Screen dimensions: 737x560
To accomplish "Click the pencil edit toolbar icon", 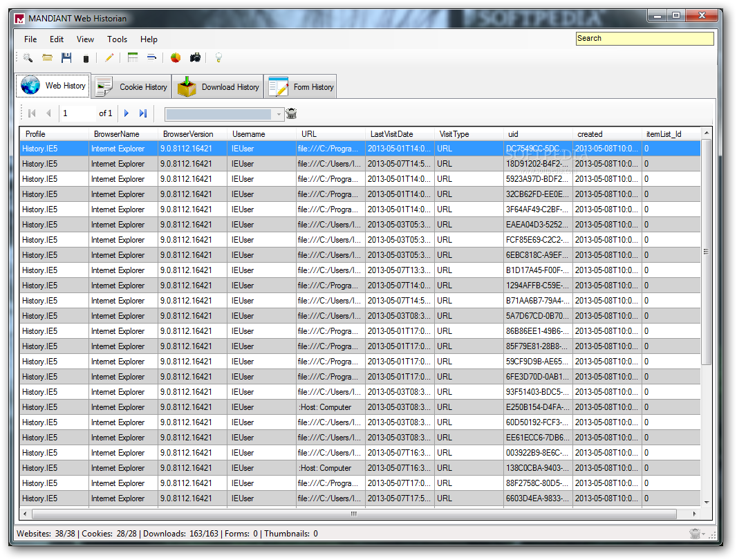I will click(109, 58).
